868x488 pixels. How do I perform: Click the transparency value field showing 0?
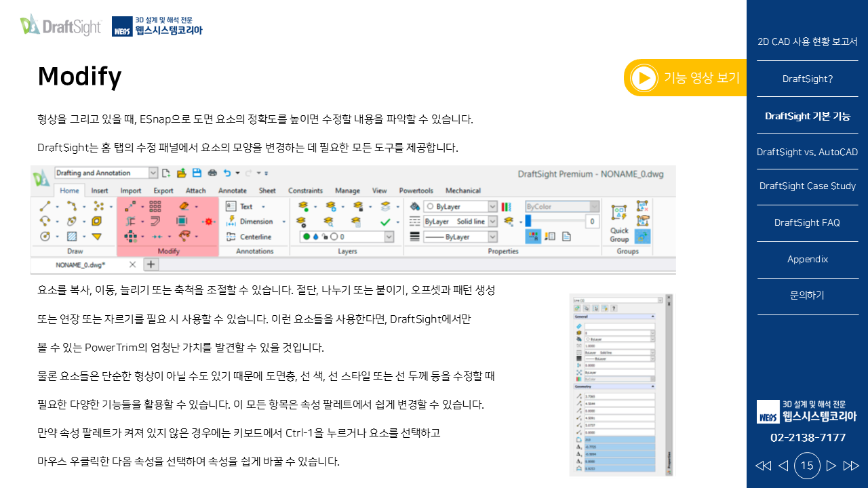click(592, 221)
